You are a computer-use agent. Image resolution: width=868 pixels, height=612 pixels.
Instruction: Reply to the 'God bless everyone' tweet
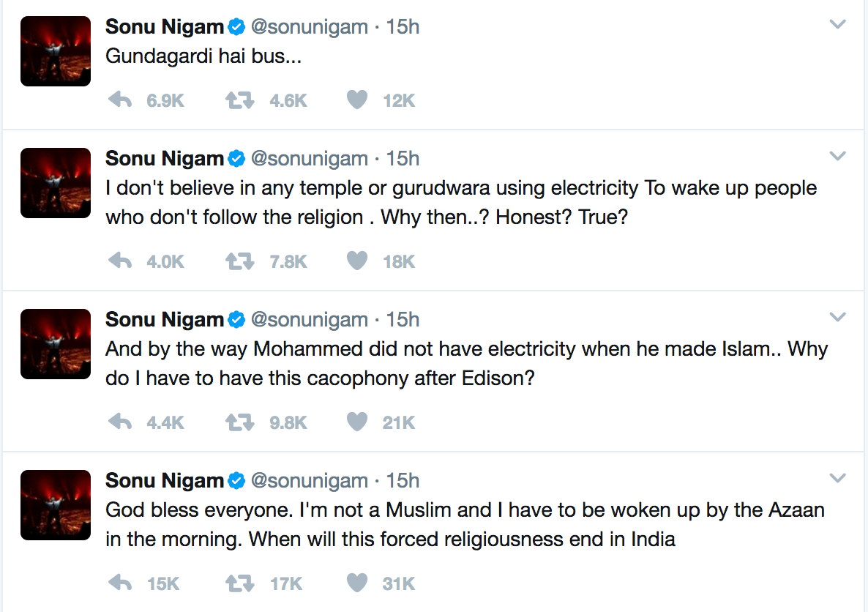(x=120, y=583)
